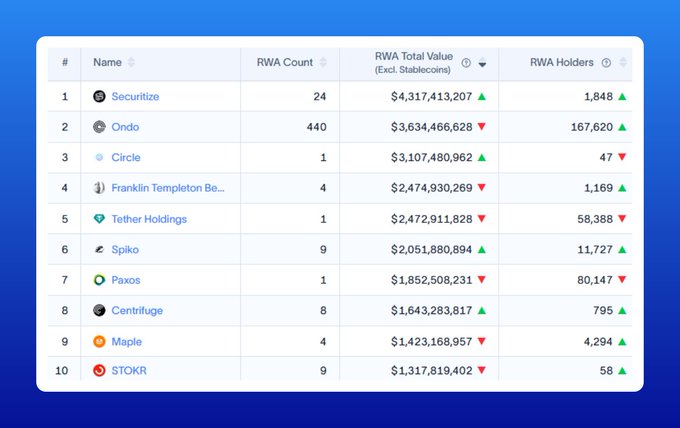
Task: Click the holders figure 11,727
Action: [595, 249]
